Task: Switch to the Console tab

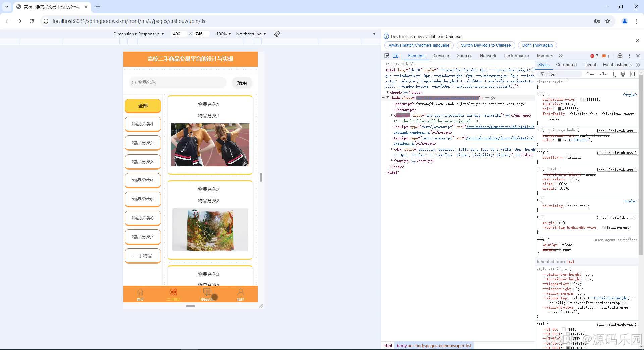Action: 441,55
